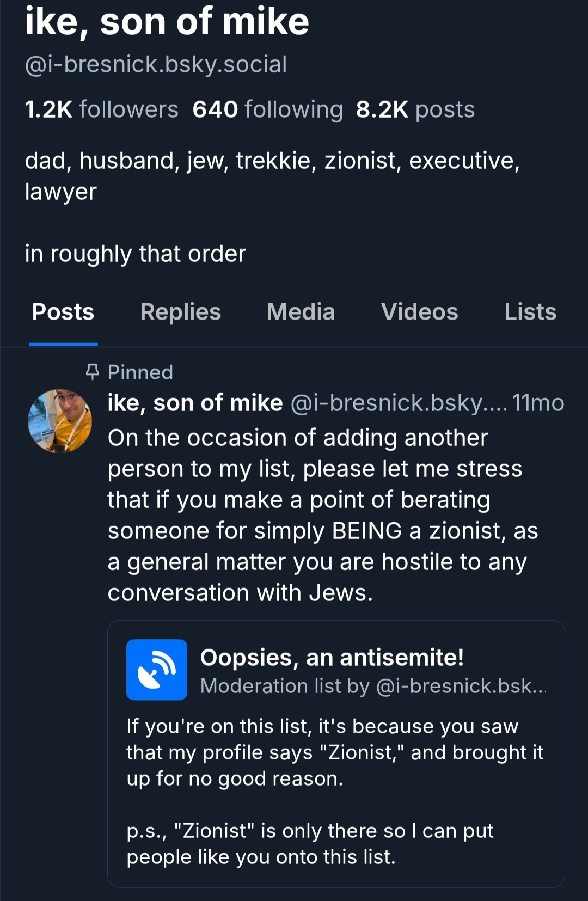Open the pinned post text body
This screenshot has height=901, width=588.
coord(322,515)
